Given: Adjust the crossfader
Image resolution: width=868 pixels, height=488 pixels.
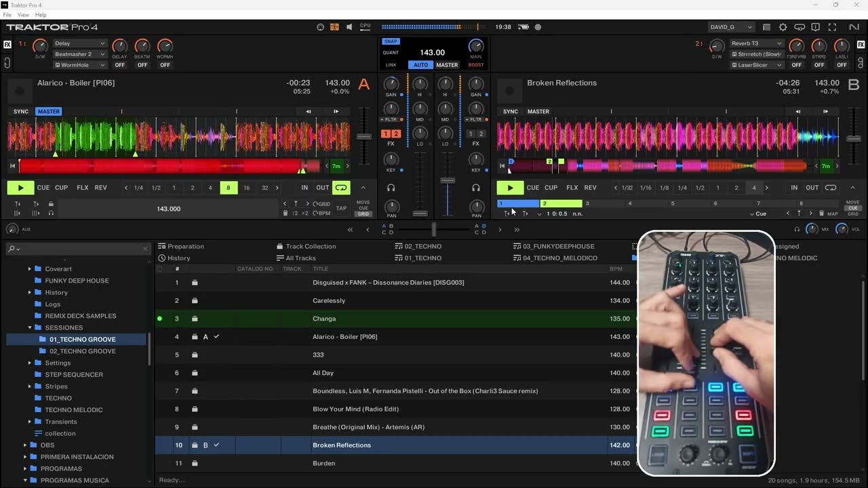Looking at the screenshot, I should (x=434, y=230).
